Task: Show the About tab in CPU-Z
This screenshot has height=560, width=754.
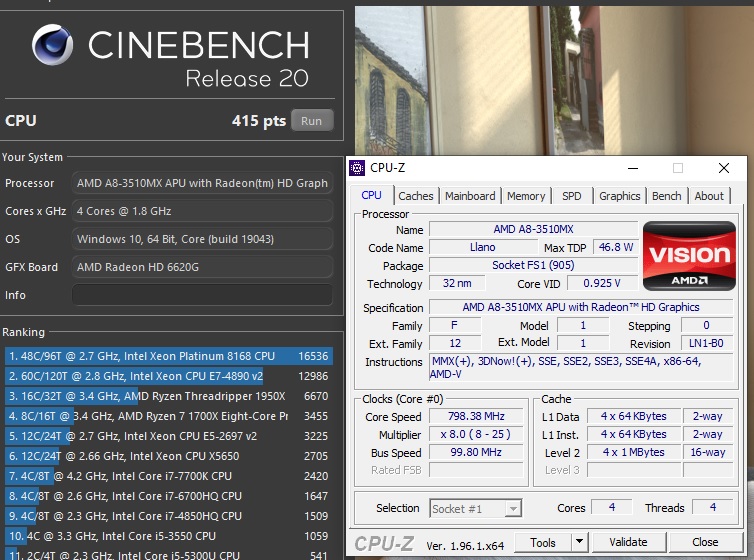Action: (x=709, y=196)
